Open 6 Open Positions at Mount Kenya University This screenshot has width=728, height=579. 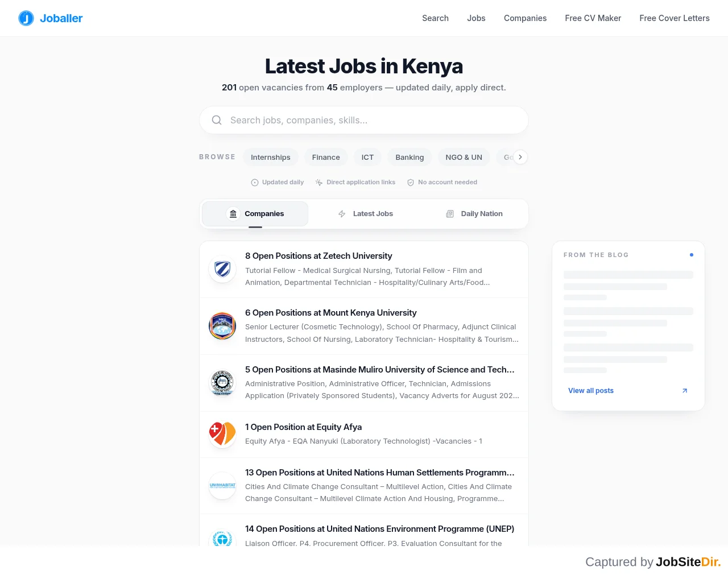[364, 326]
